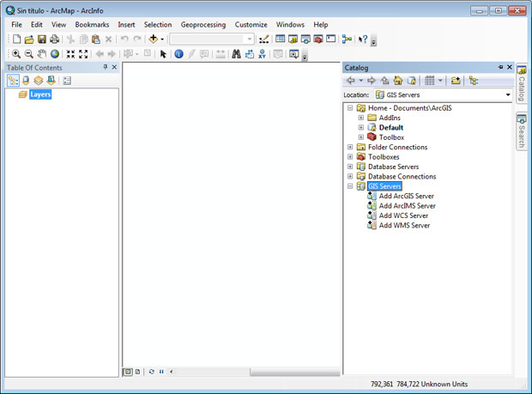Image resolution: width=532 pixels, height=394 pixels.
Task: Toggle List By Drawing Order view
Action: coord(13,81)
